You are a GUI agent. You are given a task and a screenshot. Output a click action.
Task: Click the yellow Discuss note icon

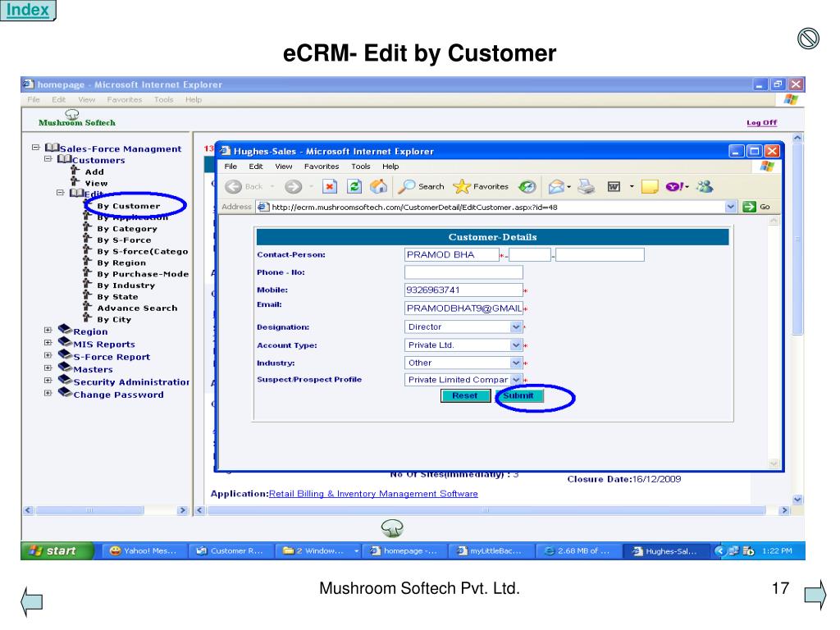pos(650,186)
